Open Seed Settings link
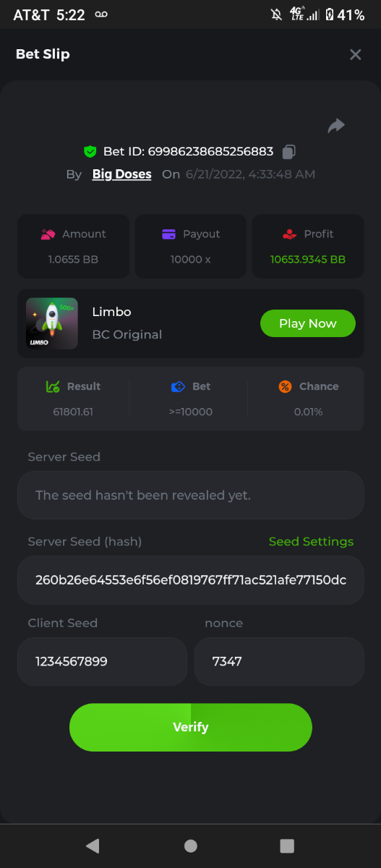The image size is (381, 868). point(311,542)
